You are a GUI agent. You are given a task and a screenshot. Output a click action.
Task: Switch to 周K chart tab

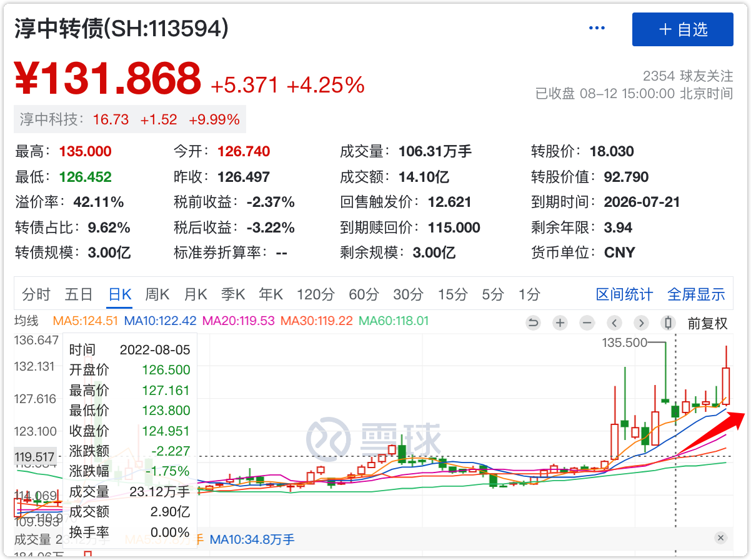(x=157, y=294)
